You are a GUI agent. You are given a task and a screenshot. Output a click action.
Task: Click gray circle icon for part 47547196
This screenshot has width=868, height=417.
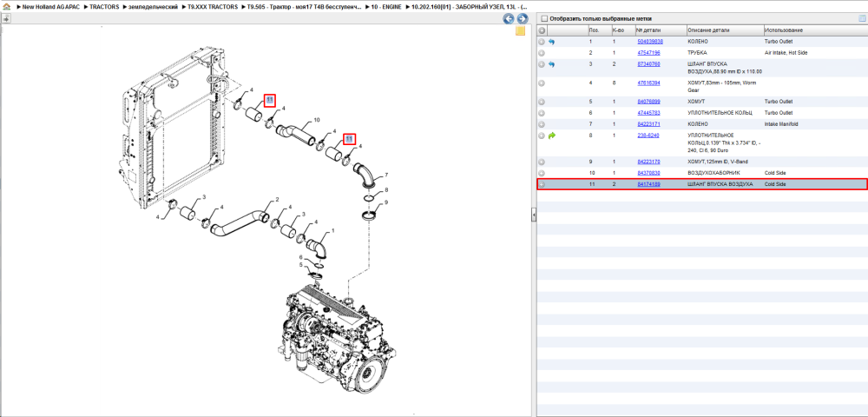pyautogui.click(x=542, y=53)
